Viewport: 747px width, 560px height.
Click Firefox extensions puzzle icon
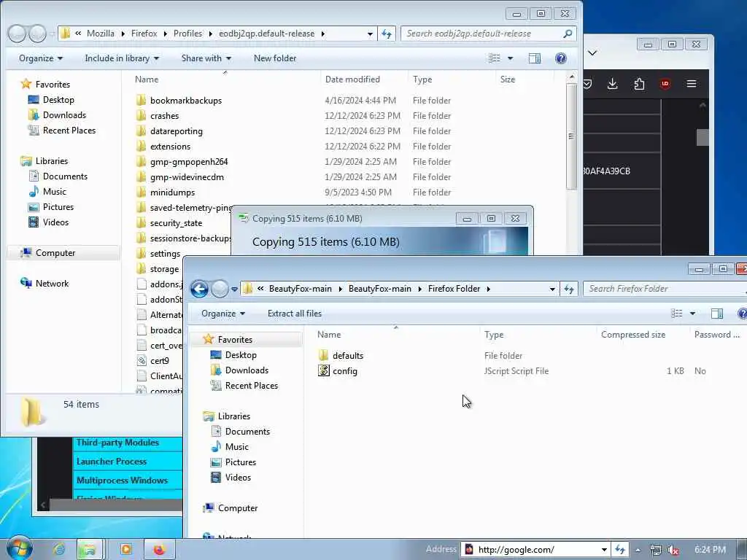pos(639,85)
